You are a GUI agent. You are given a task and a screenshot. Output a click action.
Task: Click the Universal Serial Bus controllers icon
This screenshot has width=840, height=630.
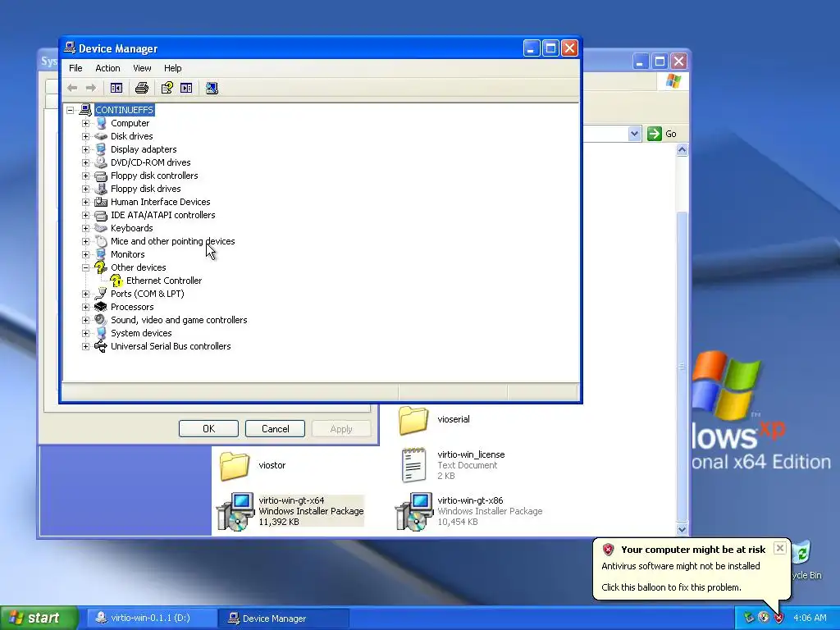tap(101, 346)
